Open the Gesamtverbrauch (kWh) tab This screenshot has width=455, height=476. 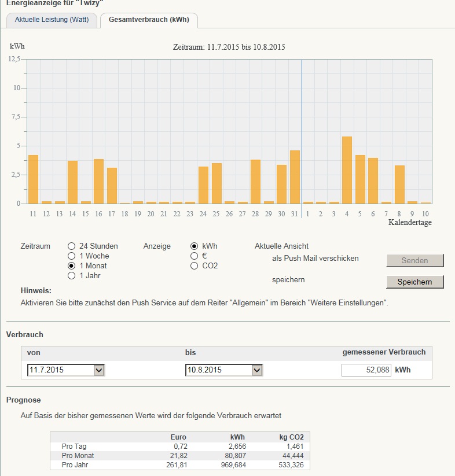[149, 20]
